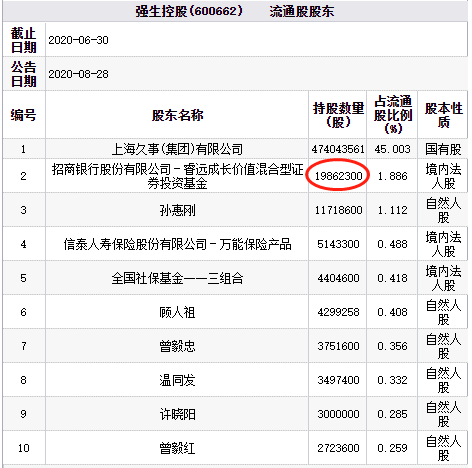Click the 占流通股比例(%) column header

(x=392, y=115)
